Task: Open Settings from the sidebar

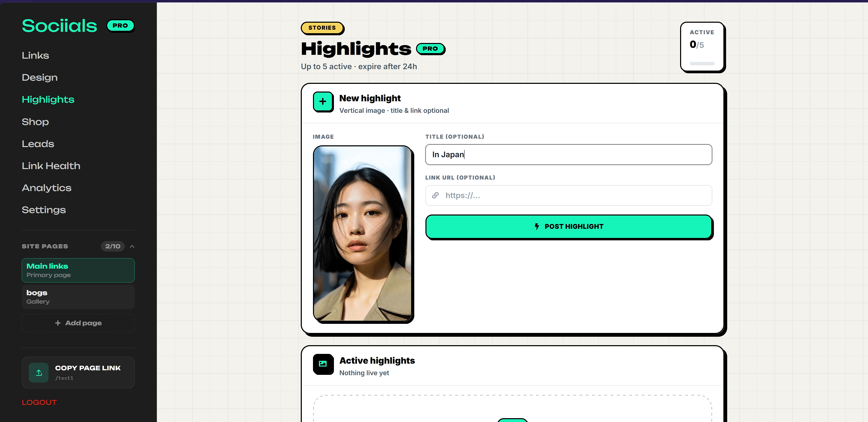Action: (x=44, y=210)
